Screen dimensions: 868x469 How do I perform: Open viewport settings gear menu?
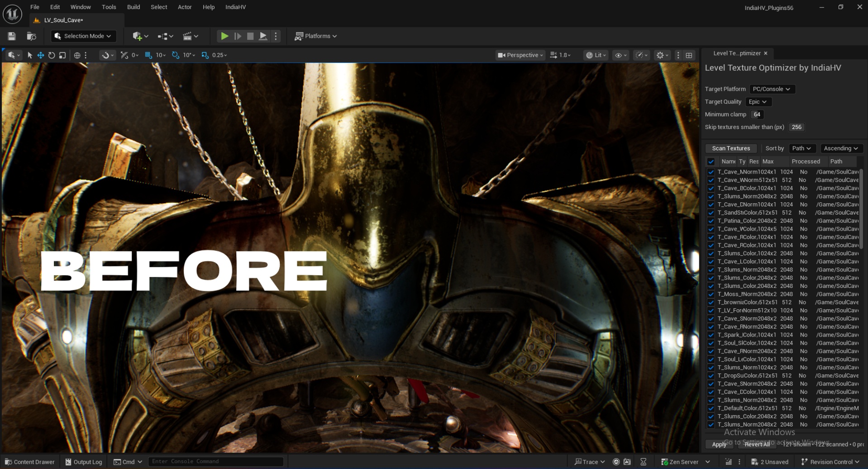point(662,55)
